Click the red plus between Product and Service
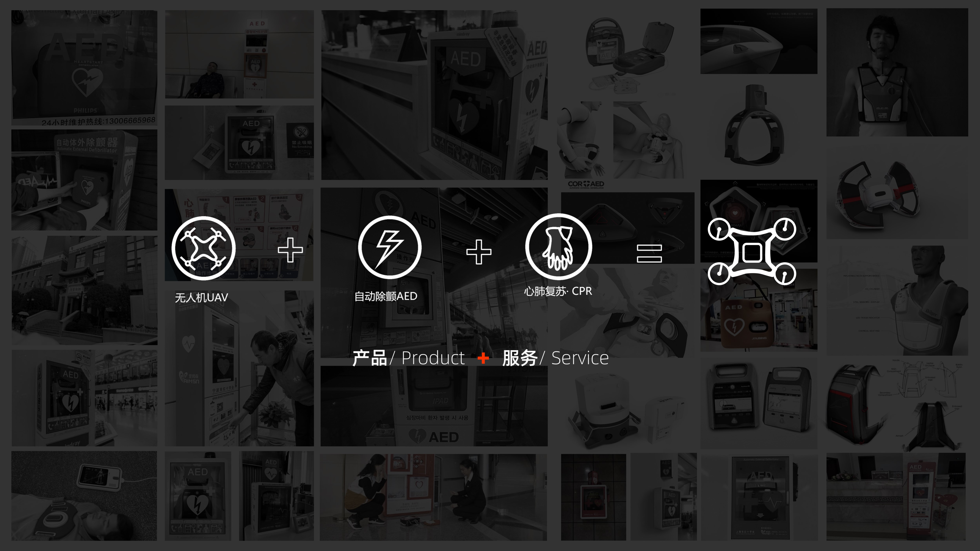The image size is (980, 551). point(483,358)
